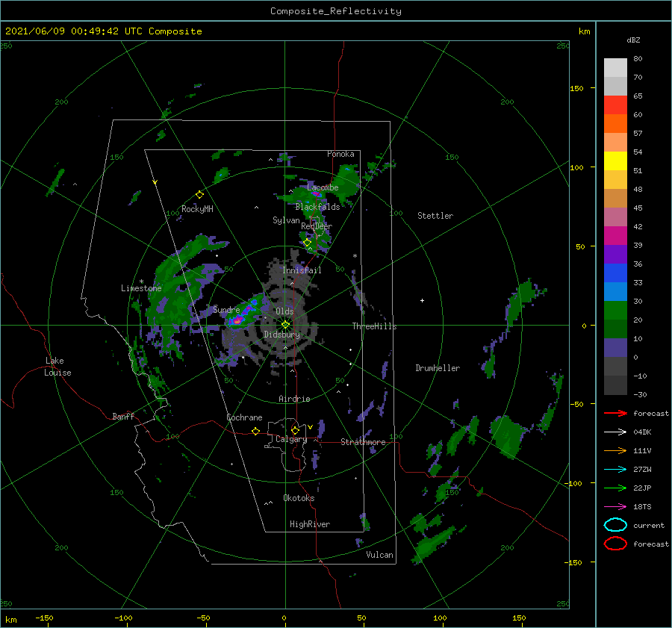Click the Vulcan town label

(380, 555)
